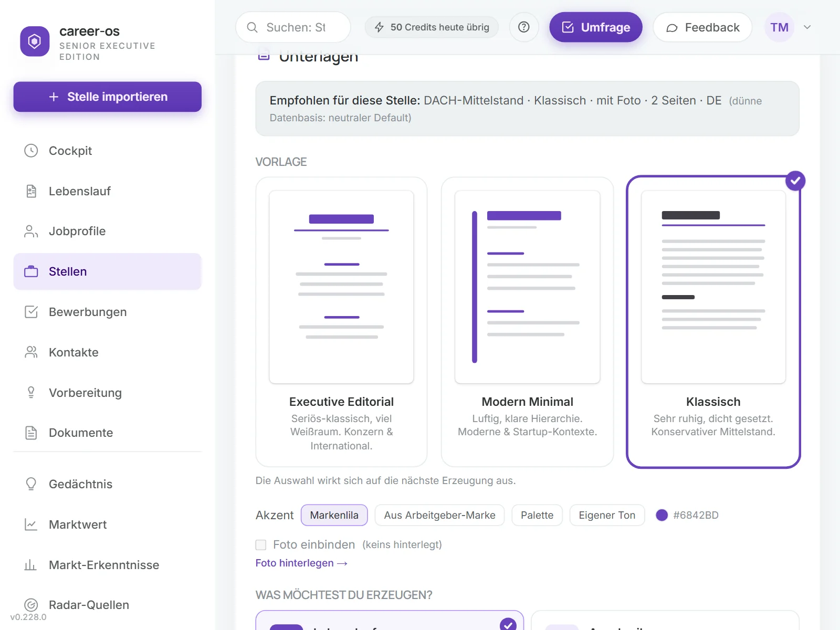Select the Aus Arbeitgeber-Marke accent option
Screen dimensions: 840x630
pos(439,515)
